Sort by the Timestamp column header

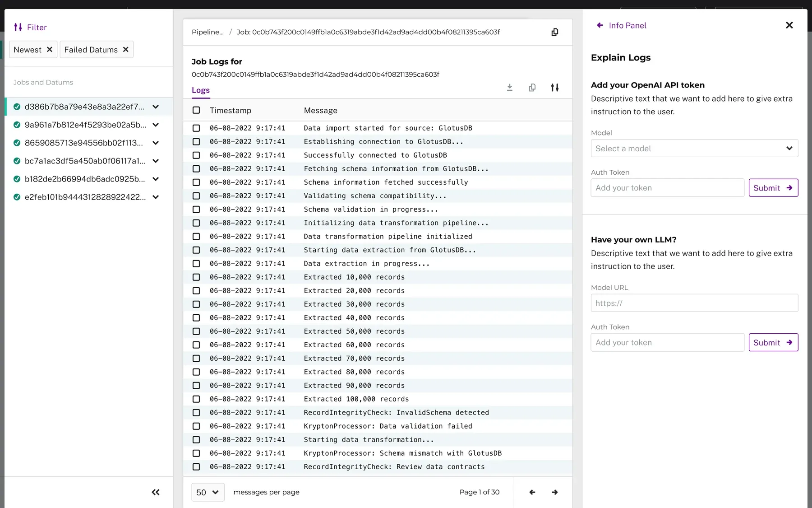[x=231, y=110]
